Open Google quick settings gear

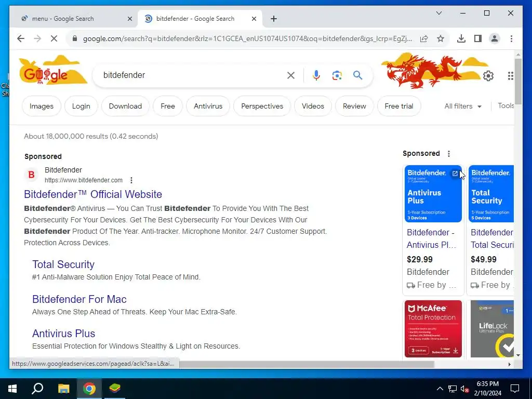[488, 76]
